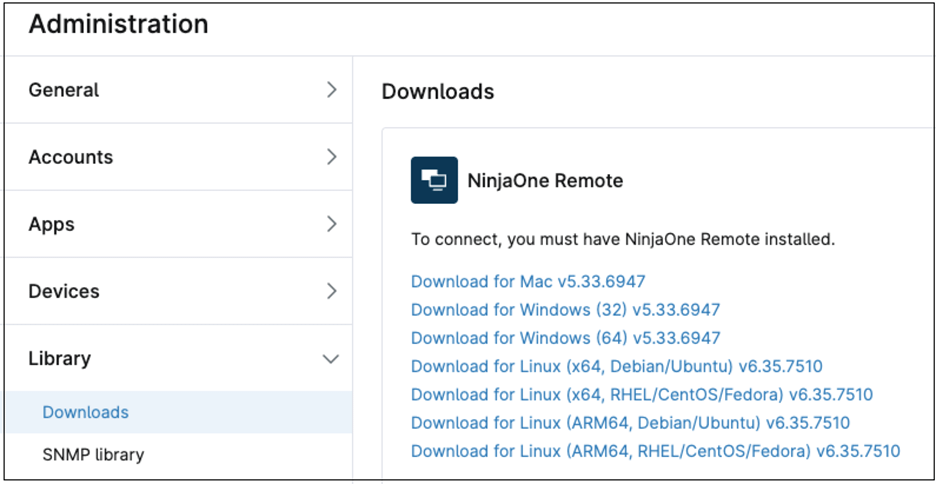Download Linux x64 Debian/Ubuntu package
Screen dimensions: 936x484
click(617, 366)
